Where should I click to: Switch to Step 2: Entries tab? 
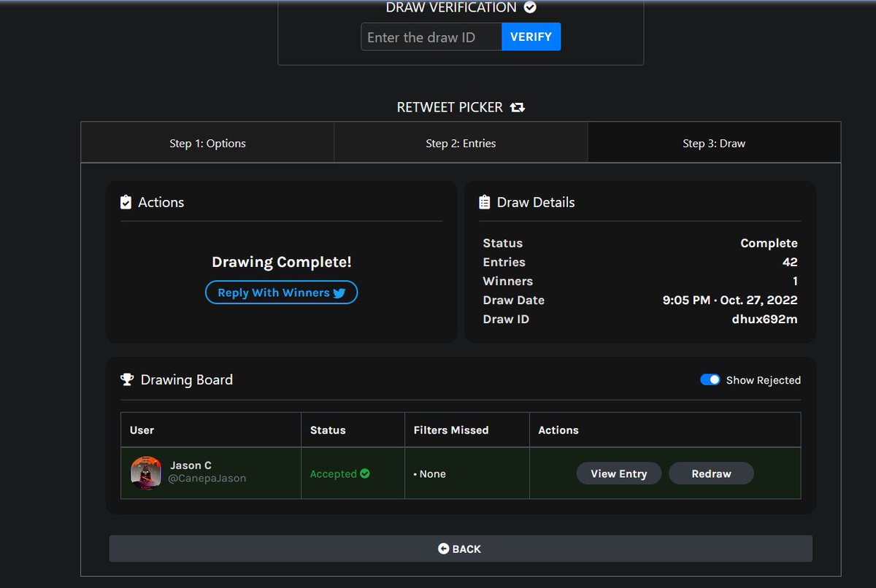(461, 143)
